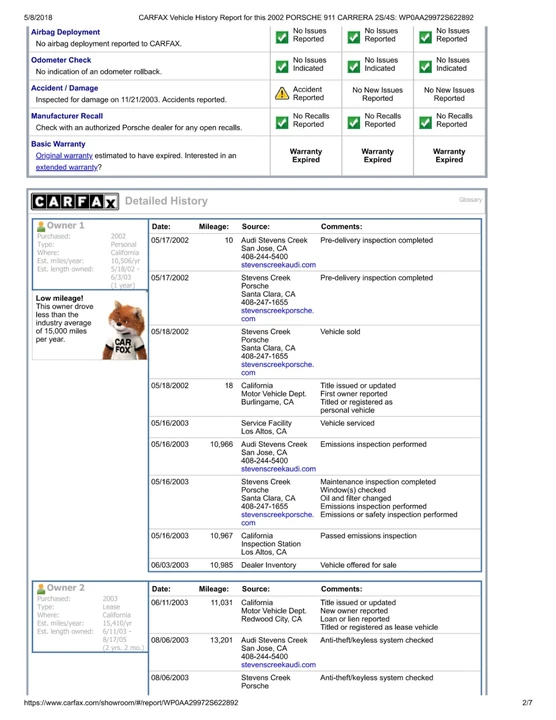Click the Dealer Inventory source entry
The image size is (556, 720).
tap(269, 565)
